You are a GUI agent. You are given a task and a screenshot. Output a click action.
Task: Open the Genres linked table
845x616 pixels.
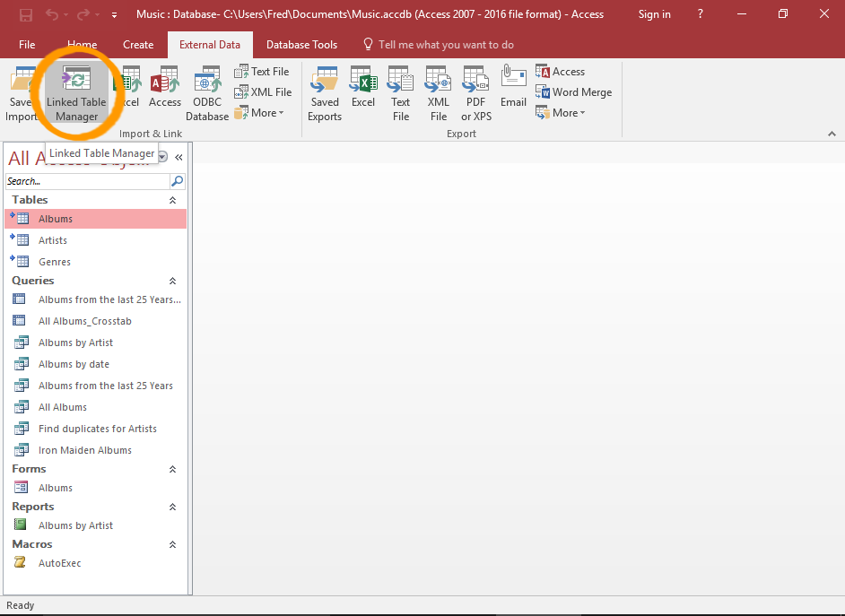[x=96, y=262]
